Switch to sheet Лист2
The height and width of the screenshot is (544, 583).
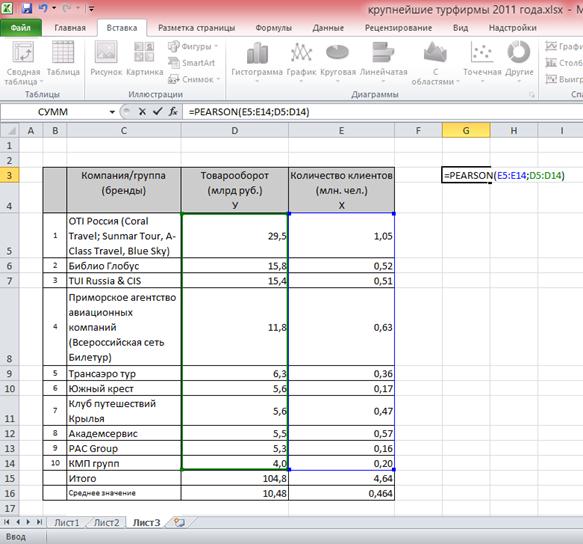(106, 522)
